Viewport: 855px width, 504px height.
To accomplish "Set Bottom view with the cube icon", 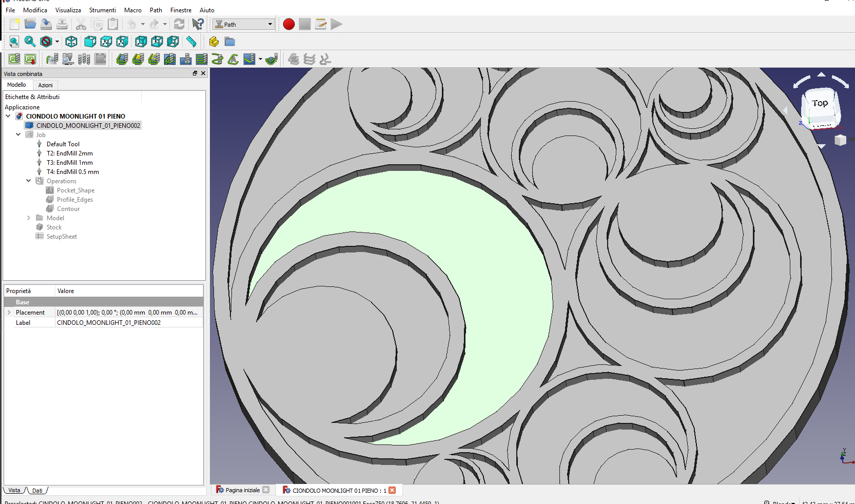I will click(x=157, y=42).
